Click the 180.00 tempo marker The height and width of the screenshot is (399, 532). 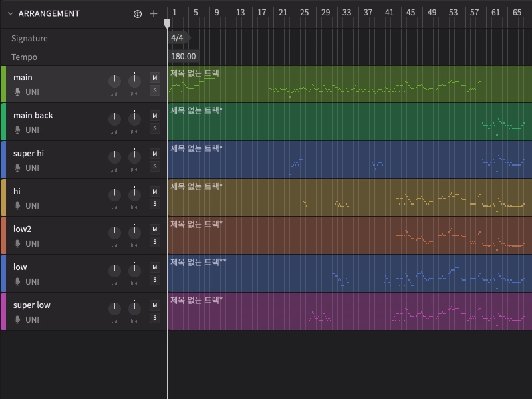point(184,57)
